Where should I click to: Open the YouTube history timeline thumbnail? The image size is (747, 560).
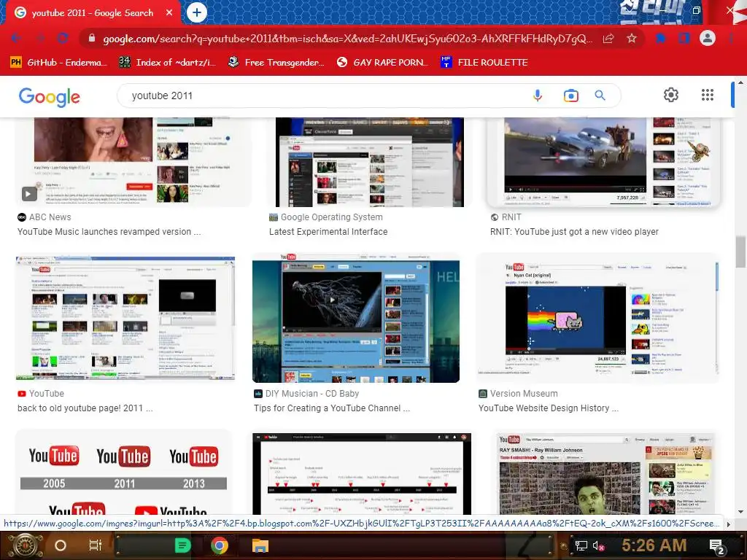point(362,472)
